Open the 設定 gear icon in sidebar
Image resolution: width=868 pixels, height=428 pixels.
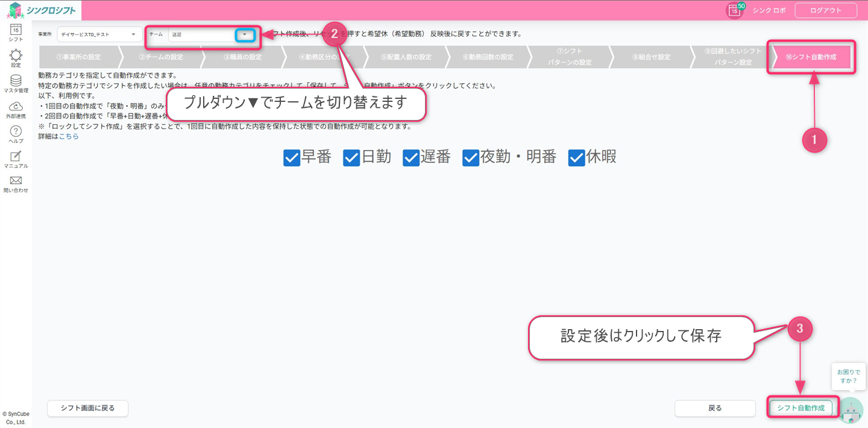[x=16, y=56]
